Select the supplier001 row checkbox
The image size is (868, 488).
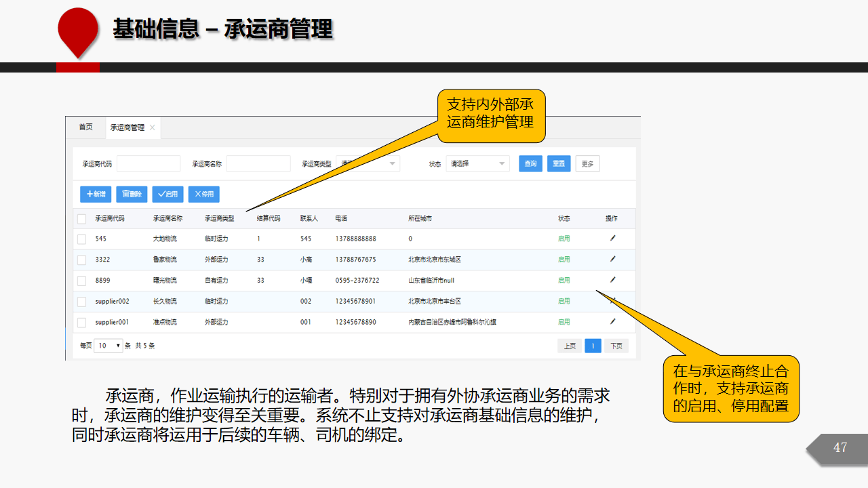click(81, 323)
